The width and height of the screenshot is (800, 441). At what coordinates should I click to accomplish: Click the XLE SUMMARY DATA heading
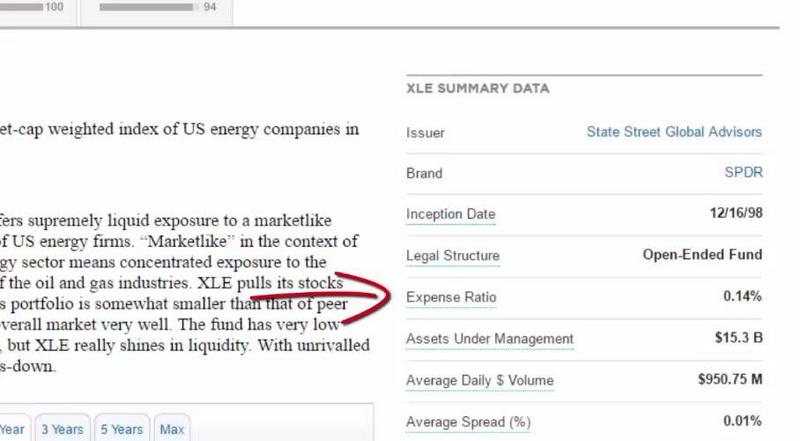pos(478,88)
